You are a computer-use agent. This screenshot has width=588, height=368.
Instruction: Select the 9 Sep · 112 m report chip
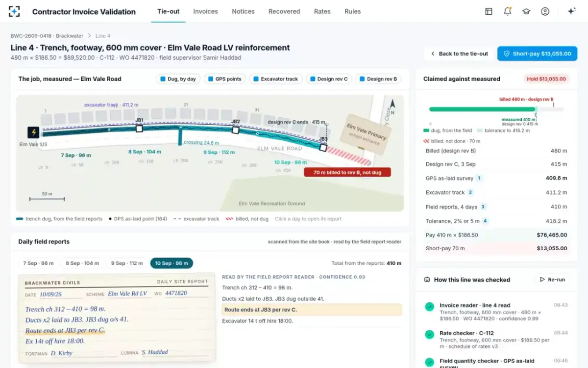[126, 263]
